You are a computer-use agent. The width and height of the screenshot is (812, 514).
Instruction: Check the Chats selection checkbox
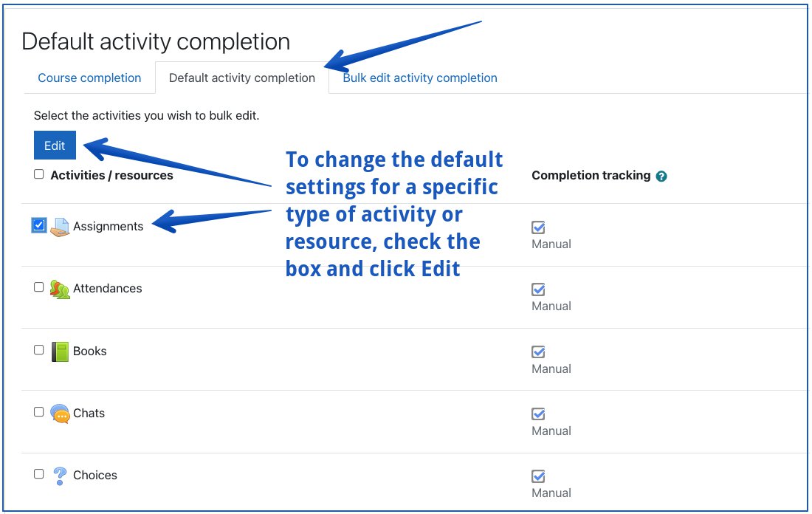point(38,411)
